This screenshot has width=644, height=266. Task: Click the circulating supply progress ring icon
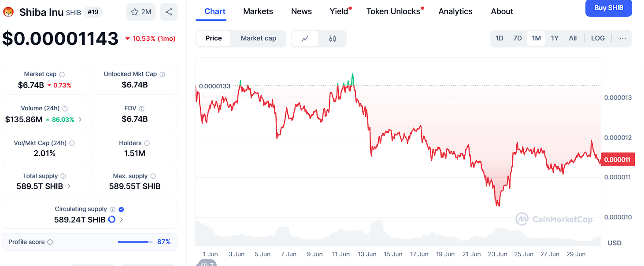(112, 219)
